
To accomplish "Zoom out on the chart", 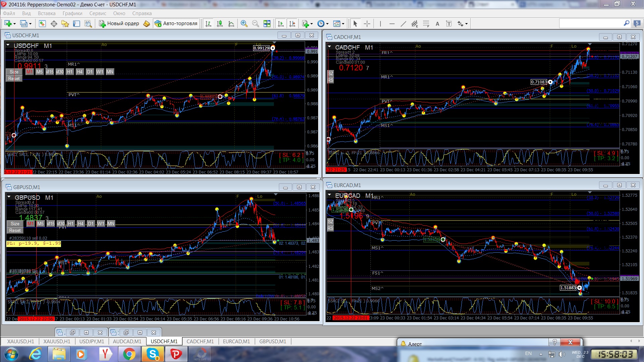I will 255,23.
